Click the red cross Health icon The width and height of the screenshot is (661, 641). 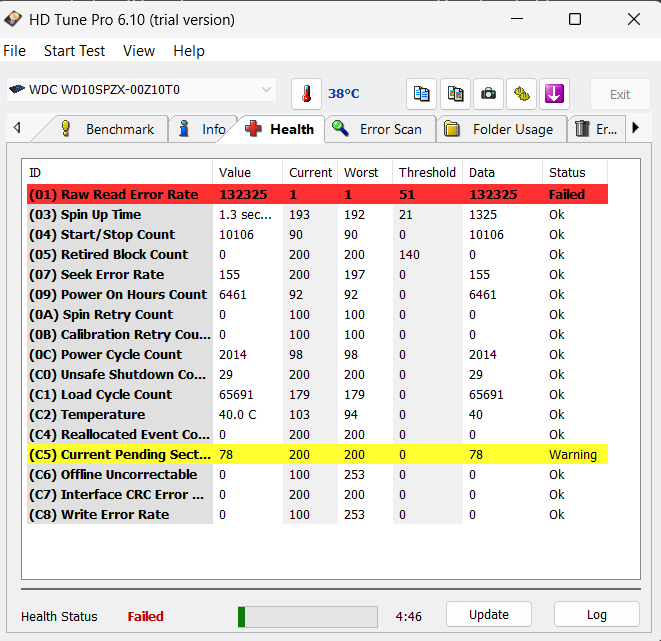pyautogui.click(x=253, y=128)
